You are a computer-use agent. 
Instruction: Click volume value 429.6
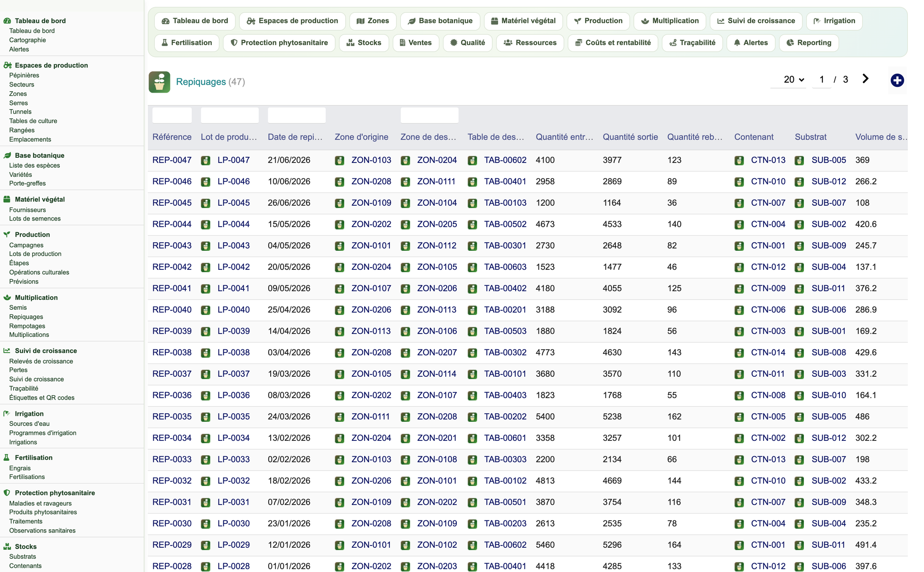pos(866,353)
